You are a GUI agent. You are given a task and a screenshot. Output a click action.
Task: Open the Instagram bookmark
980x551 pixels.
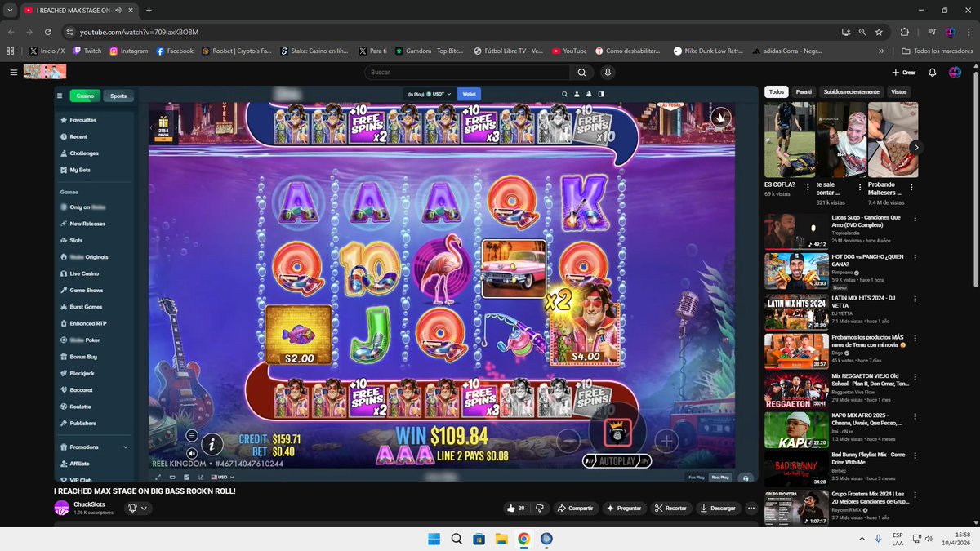click(129, 51)
